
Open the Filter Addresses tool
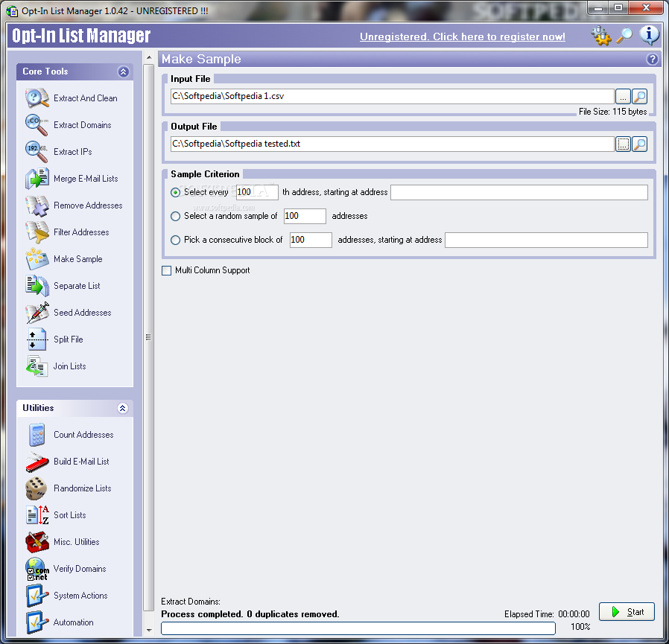[x=81, y=232]
